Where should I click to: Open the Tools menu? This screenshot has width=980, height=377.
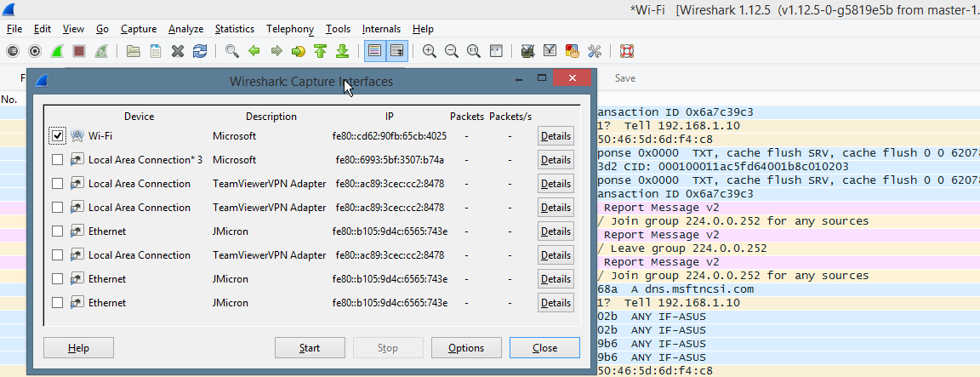(x=338, y=29)
